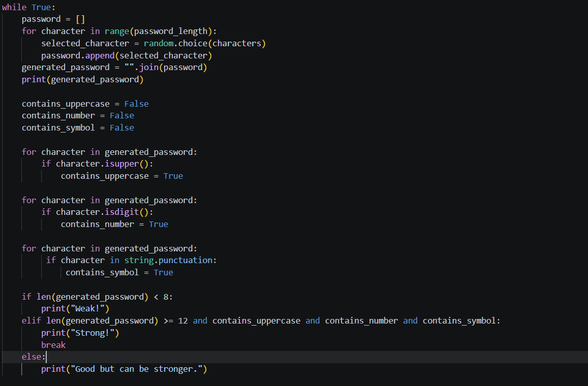Click 'if len(generated_password) < 8:' line
The image size is (588, 386).
click(97, 297)
